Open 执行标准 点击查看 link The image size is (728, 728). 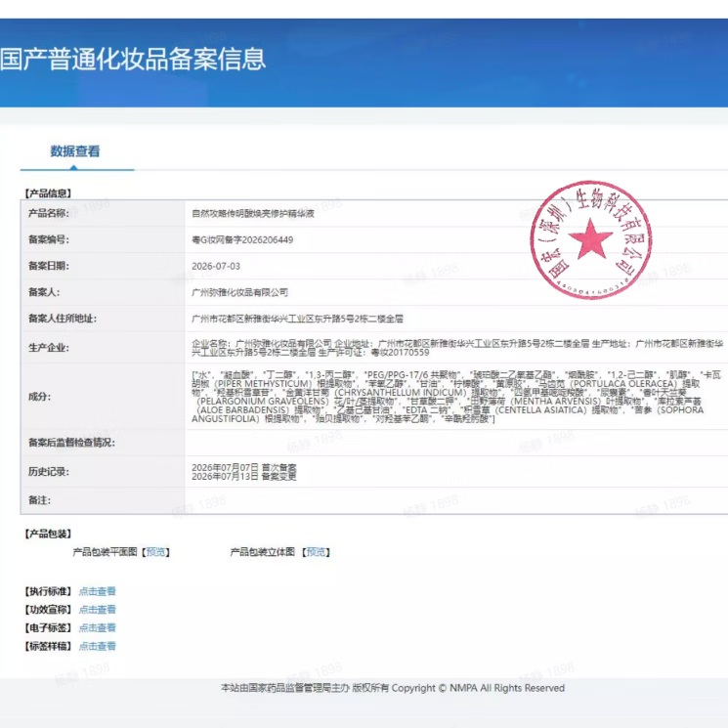point(97,591)
